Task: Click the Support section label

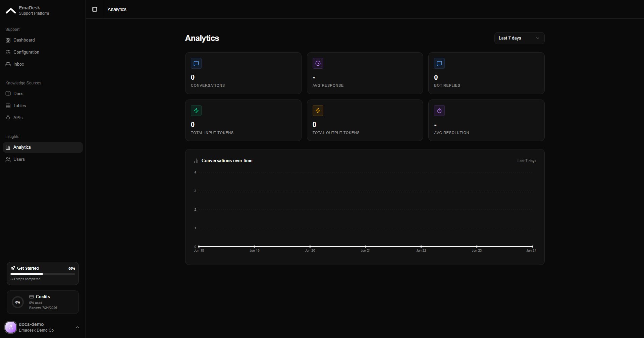Action: click(x=12, y=29)
